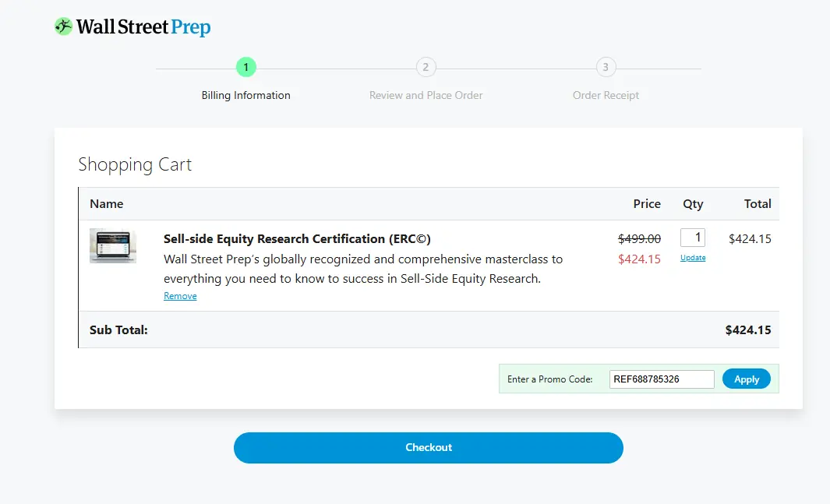Click the Sell-side Equity Research Certification title
Viewport: 830px width, 504px height.
(297, 239)
